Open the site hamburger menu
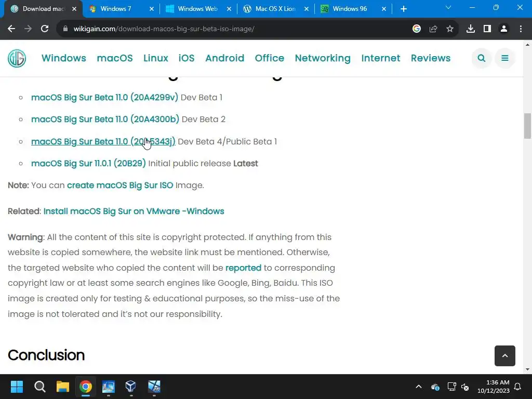 tap(505, 58)
